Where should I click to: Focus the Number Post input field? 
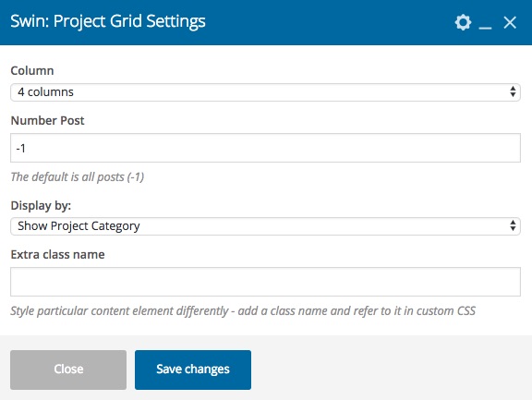[265, 148]
